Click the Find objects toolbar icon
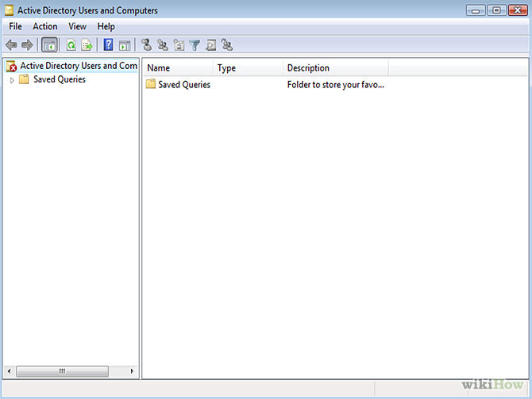The height and width of the screenshot is (399, 532). (211, 44)
